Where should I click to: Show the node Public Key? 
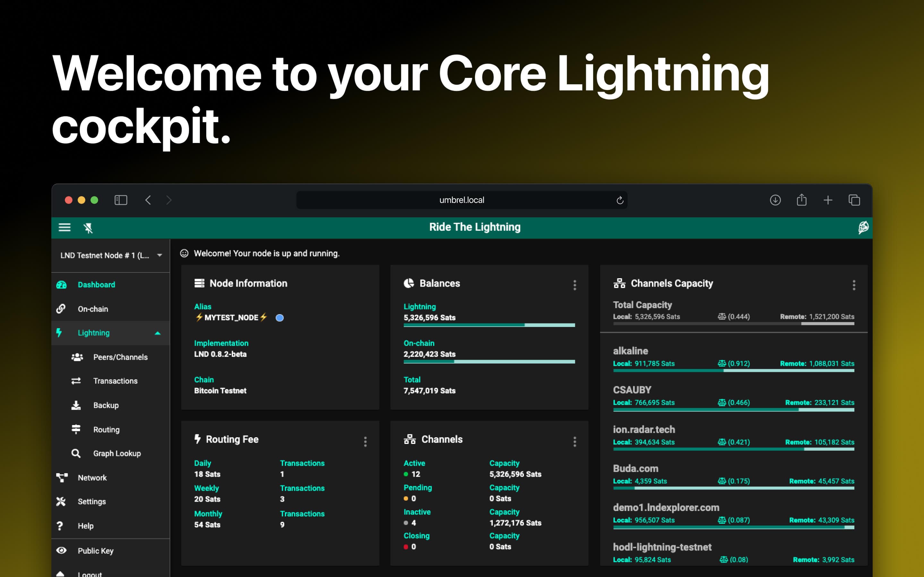[x=96, y=551]
